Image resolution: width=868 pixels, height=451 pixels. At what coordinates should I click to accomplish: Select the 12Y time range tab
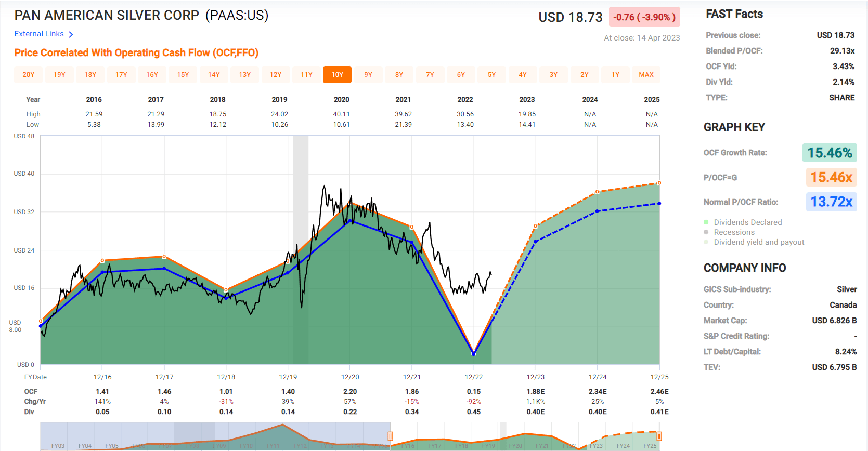point(276,75)
